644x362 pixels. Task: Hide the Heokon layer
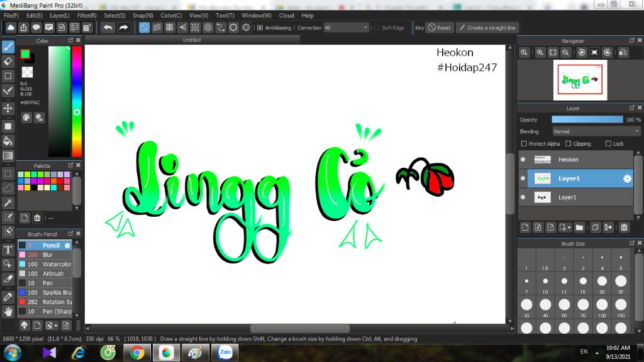click(x=523, y=160)
